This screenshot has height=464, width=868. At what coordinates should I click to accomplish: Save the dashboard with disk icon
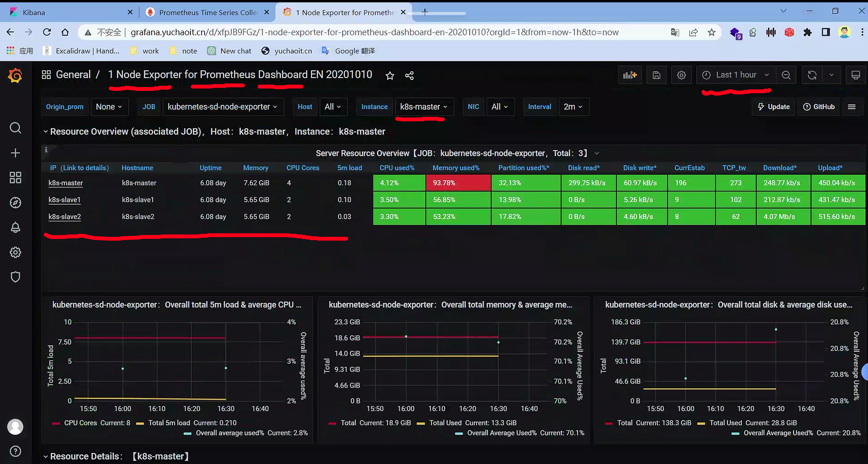click(656, 75)
